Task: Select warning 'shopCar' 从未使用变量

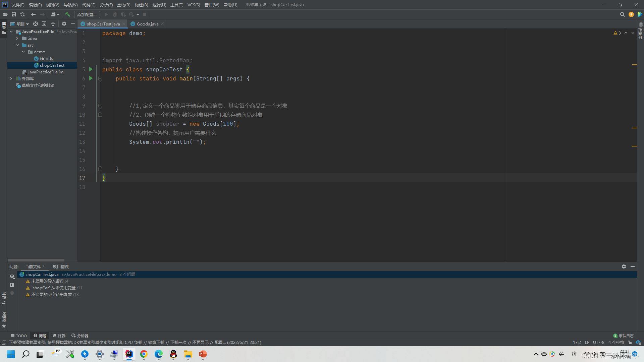Action: click(54, 288)
